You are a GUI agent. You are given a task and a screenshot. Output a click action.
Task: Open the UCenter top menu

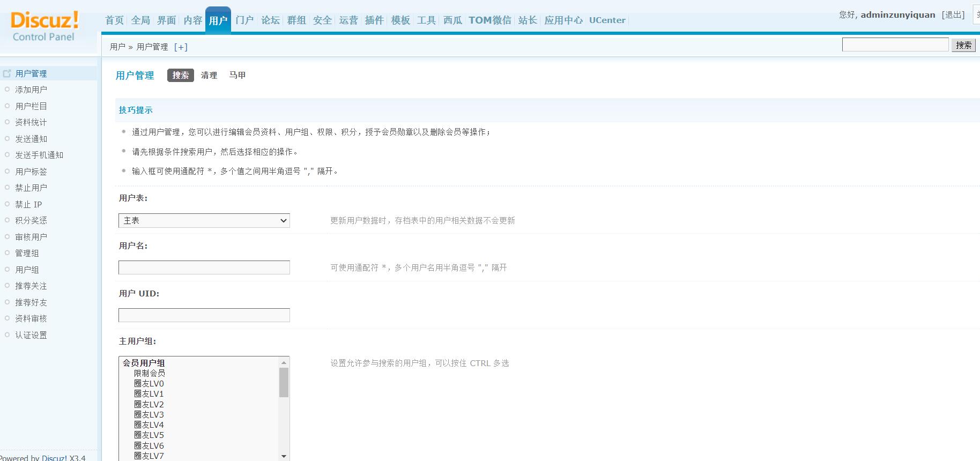pos(607,20)
